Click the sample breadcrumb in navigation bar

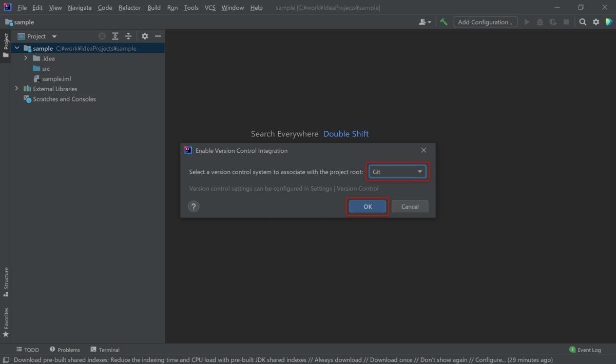(20, 22)
